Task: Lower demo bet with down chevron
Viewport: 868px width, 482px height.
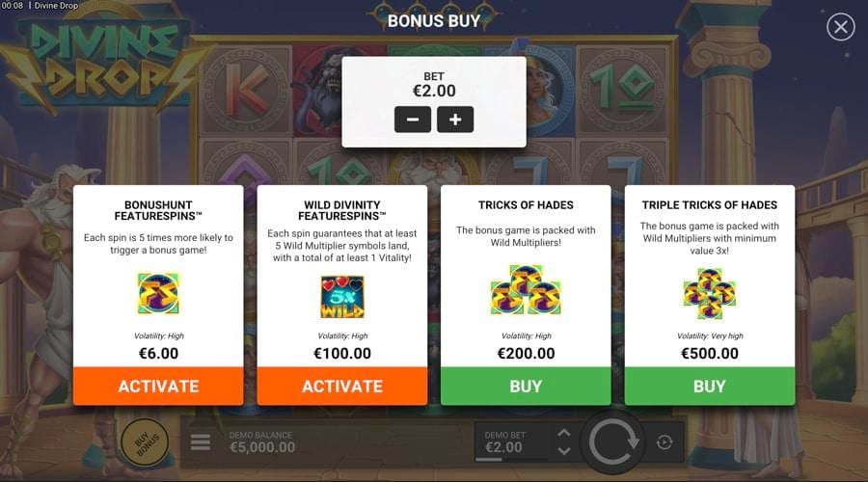Action: coord(563,450)
